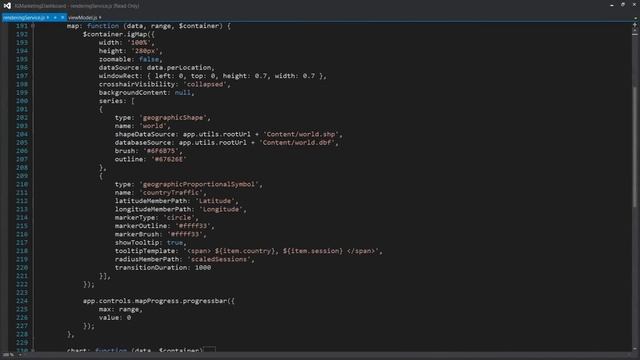Image resolution: width=640 pixels, height=360 pixels.
Task: Click the 'Content/world.shp' string
Action: coord(301,134)
